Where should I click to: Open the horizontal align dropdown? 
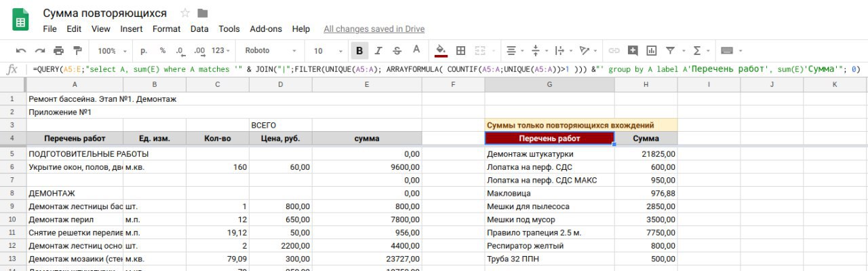515,50
